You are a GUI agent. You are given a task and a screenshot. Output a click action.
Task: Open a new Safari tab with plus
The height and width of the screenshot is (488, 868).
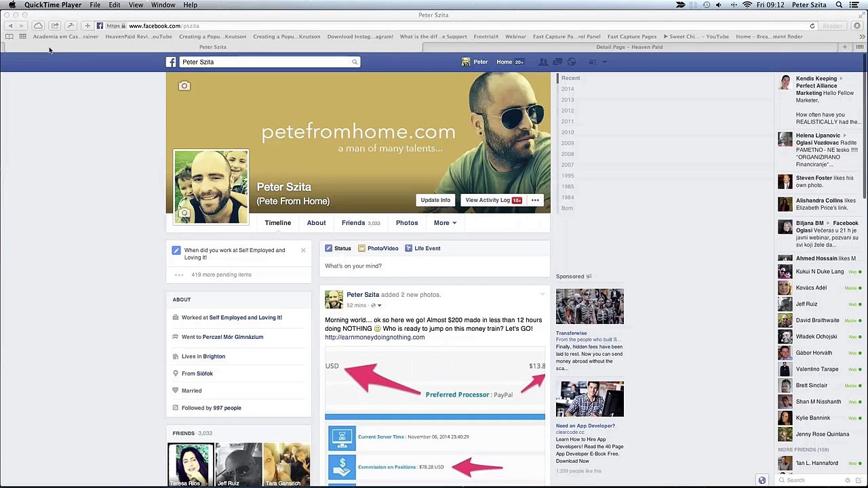click(844, 47)
